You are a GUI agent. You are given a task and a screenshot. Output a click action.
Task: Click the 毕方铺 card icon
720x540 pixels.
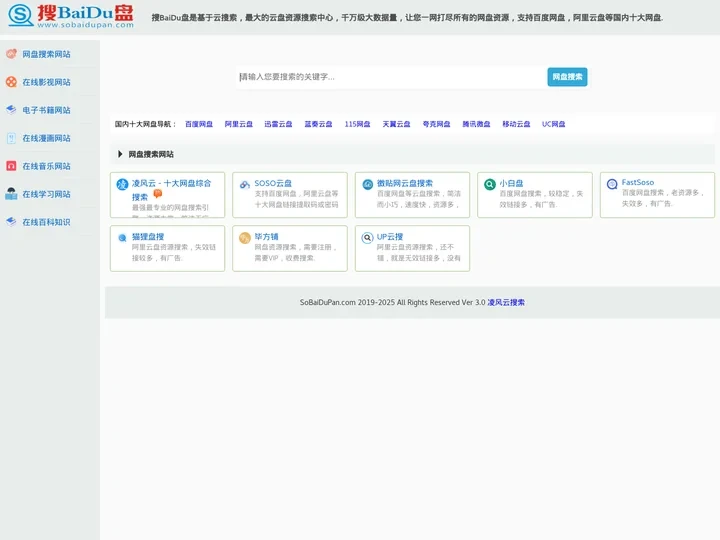pos(245,237)
